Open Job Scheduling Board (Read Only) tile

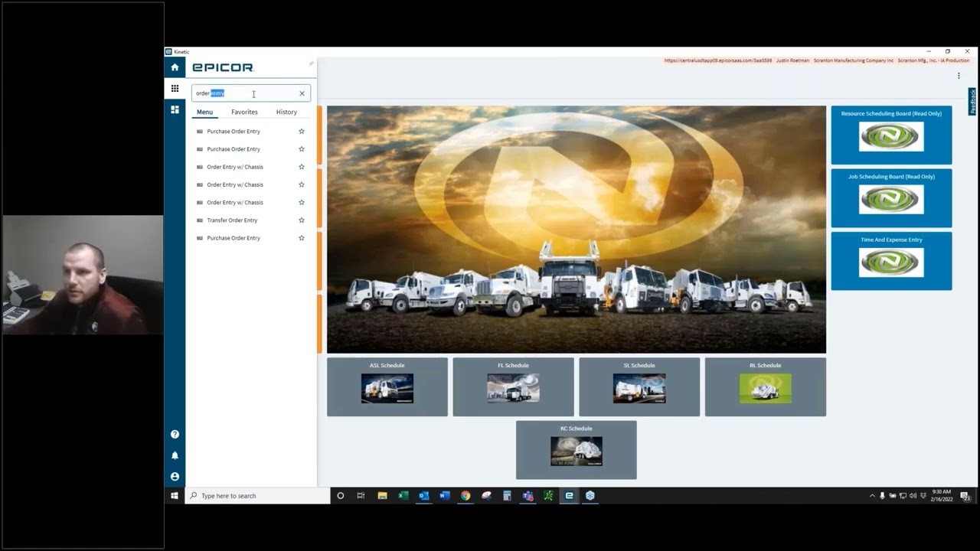click(x=891, y=198)
